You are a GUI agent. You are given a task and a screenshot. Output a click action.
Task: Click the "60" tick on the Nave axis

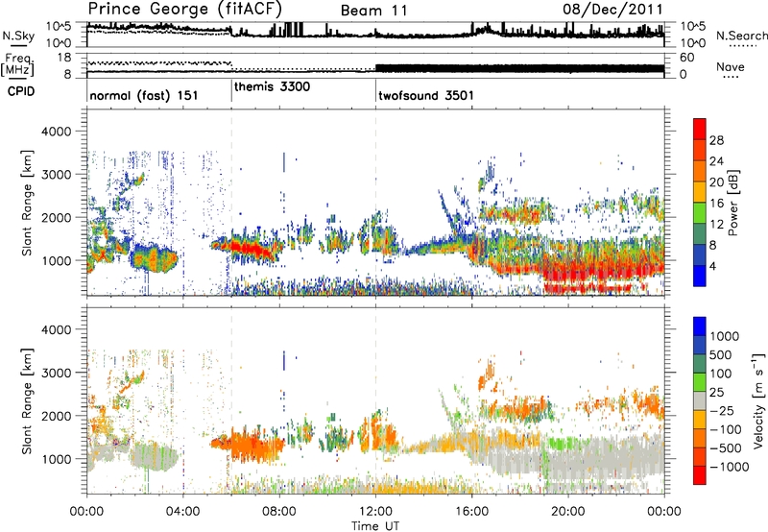[686, 58]
